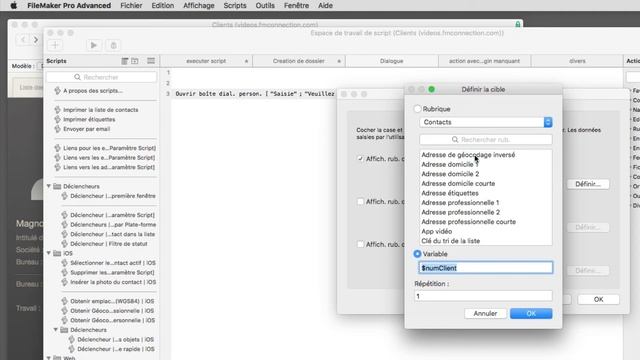Select 'Adresse domicile courte' field
The image size is (640, 360).
click(486, 183)
